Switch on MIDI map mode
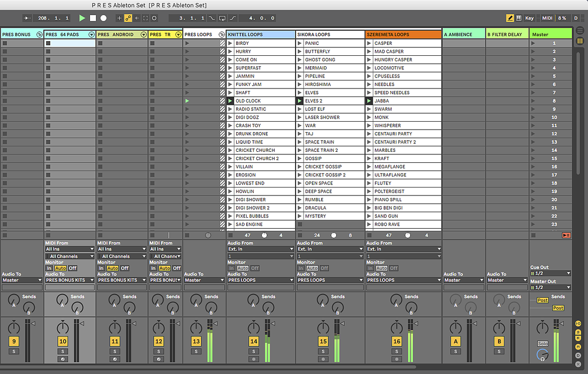Image resolution: width=588 pixels, height=374 pixels. [x=547, y=18]
